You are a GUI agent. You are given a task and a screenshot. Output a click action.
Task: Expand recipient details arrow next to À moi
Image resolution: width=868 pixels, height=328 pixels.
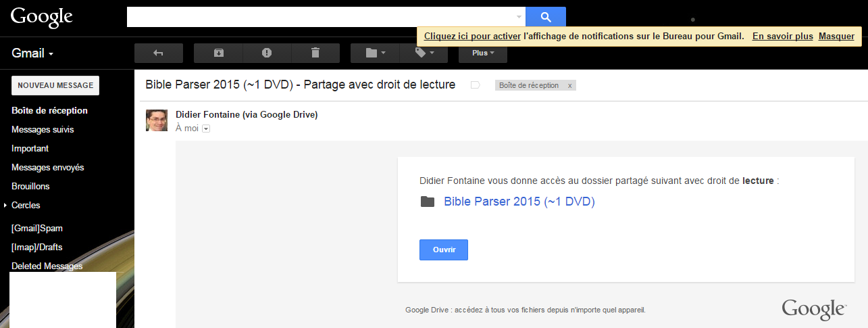tap(206, 128)
